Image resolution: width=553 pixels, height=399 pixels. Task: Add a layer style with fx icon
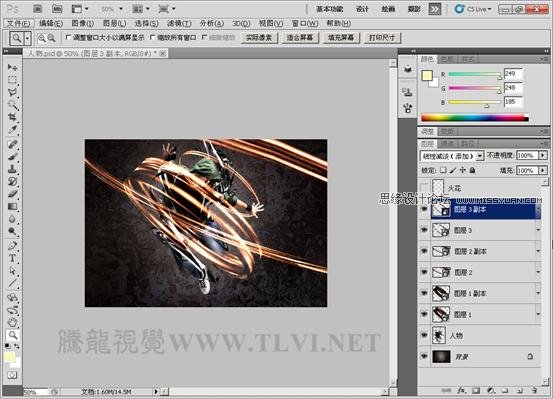point(461,391)
